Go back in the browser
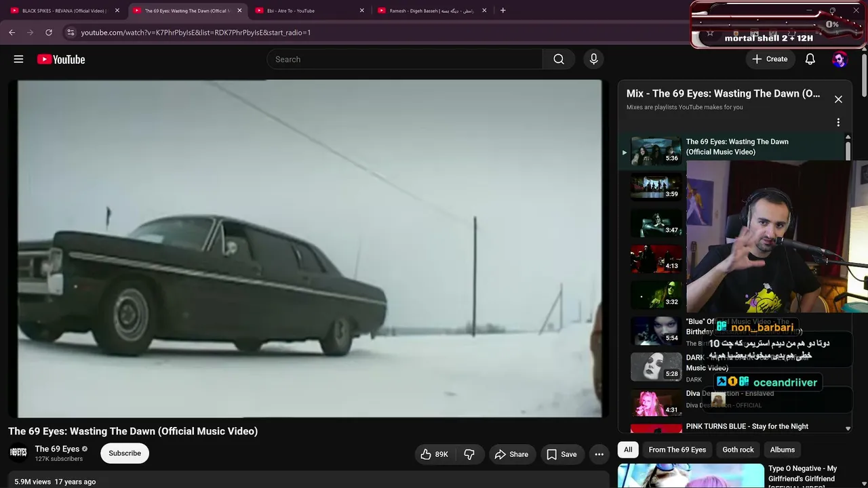The height and width of the screenshot is (488, 868). click(x=12, y=32)
